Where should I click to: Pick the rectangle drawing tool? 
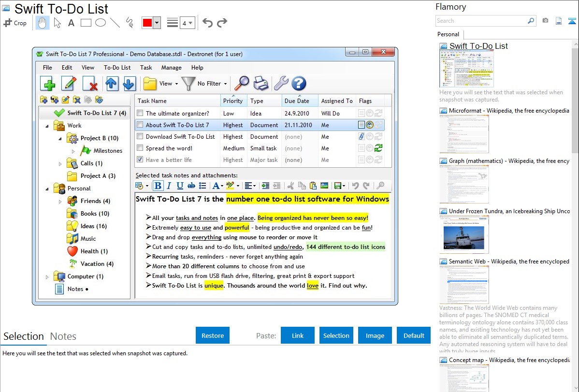[86, 23]
